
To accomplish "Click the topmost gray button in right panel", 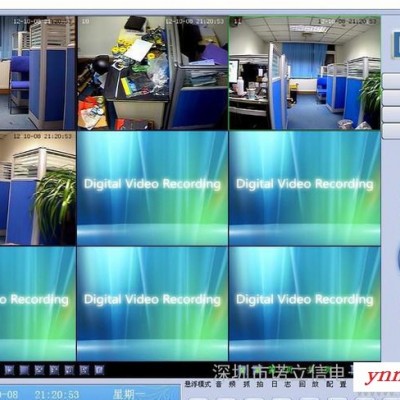I will 391,82.
